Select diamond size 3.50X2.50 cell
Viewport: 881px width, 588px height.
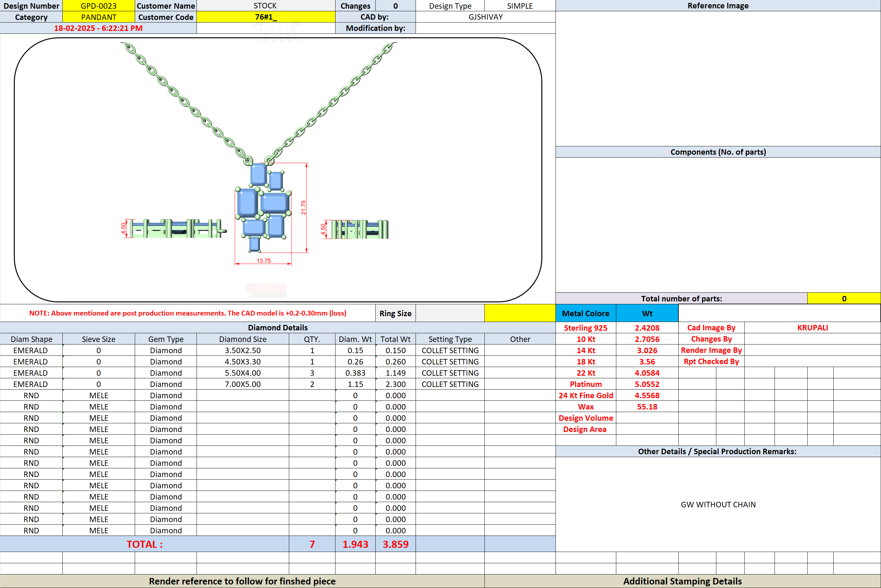pos(243,350)
